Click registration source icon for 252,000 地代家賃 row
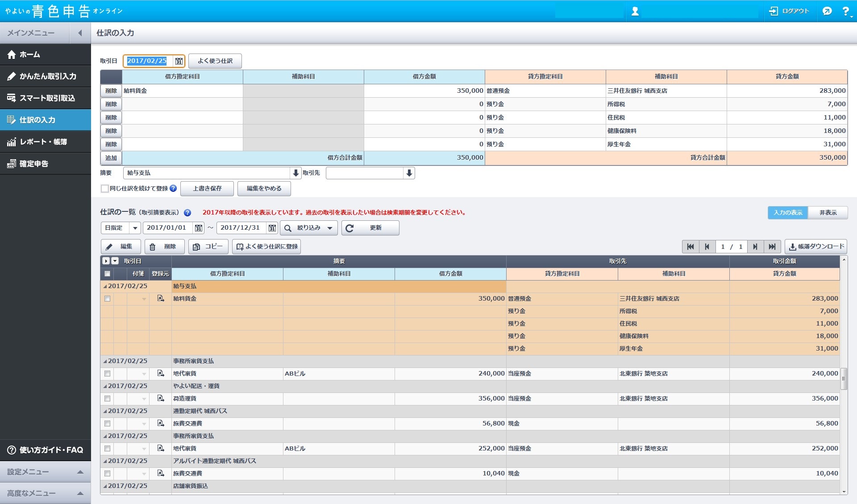 click(161, 448)
